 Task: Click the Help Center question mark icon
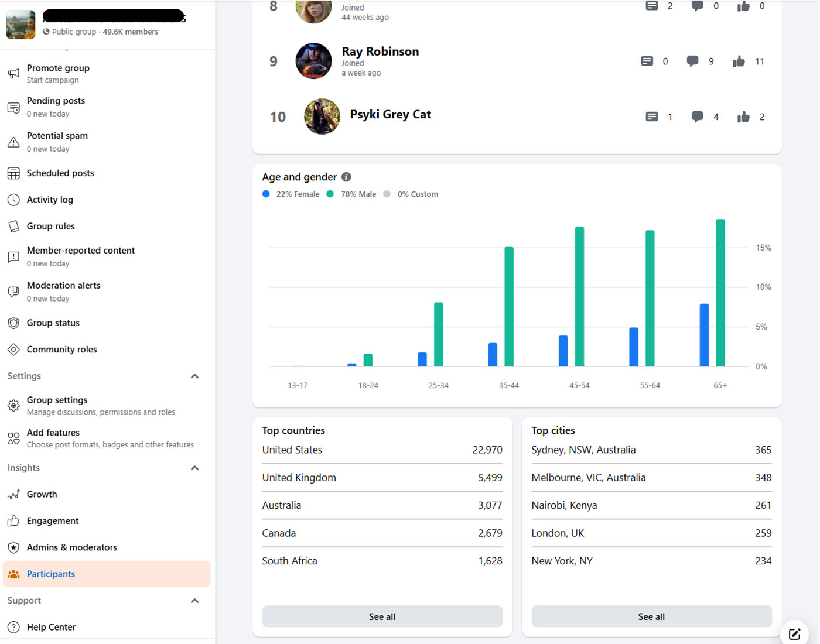(13, 627)
